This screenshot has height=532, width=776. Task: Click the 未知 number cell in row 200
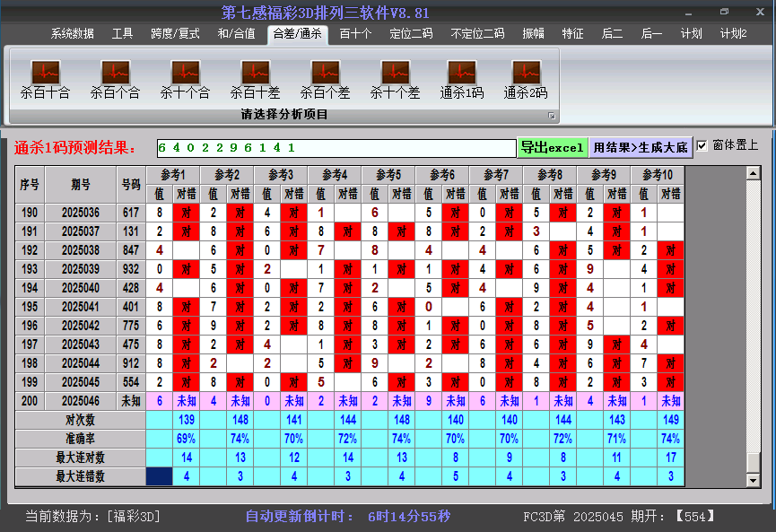click(131, 401)
